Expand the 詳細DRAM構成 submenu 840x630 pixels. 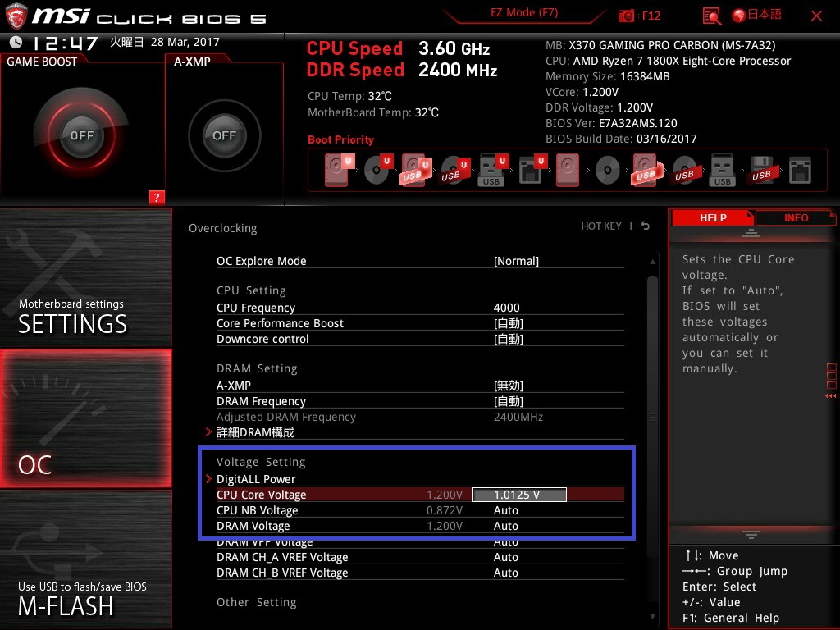[x=255, y=432]
